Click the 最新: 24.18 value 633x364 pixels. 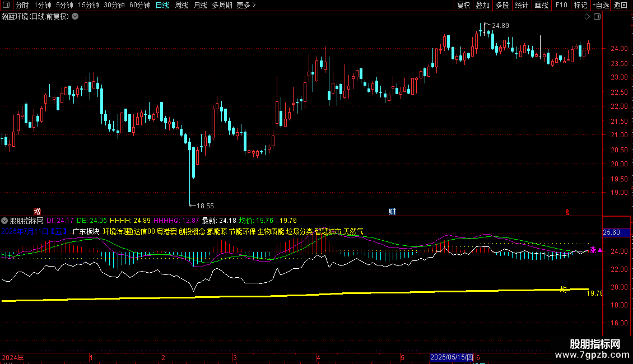click(219, 221)
